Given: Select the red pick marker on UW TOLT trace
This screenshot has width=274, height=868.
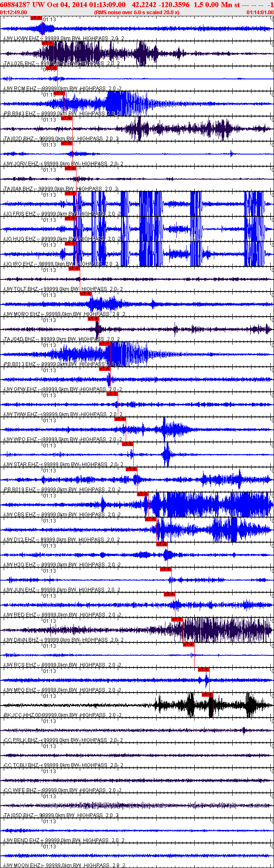Looking at the screenshot, I should pyautogui.click(x=74, y=269).
